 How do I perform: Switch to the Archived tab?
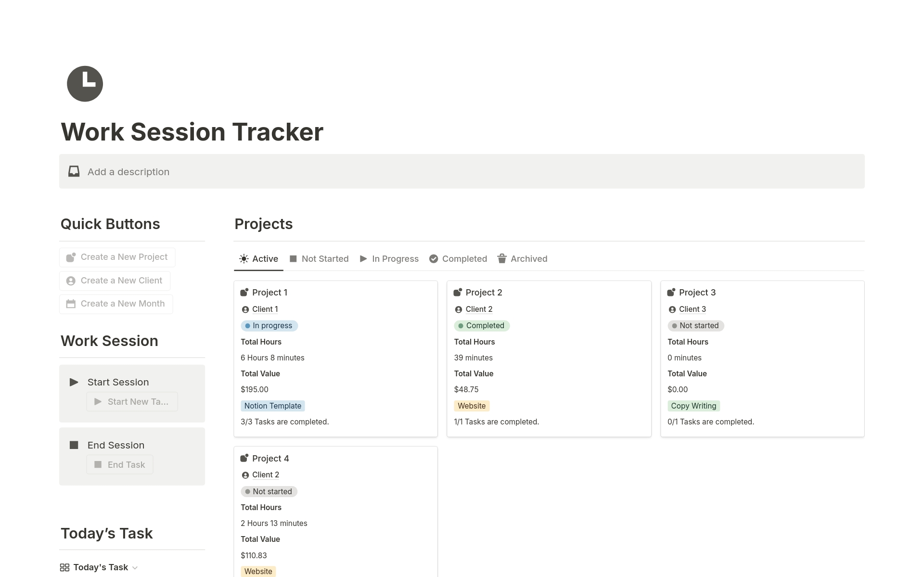click(x=529, y=258)
